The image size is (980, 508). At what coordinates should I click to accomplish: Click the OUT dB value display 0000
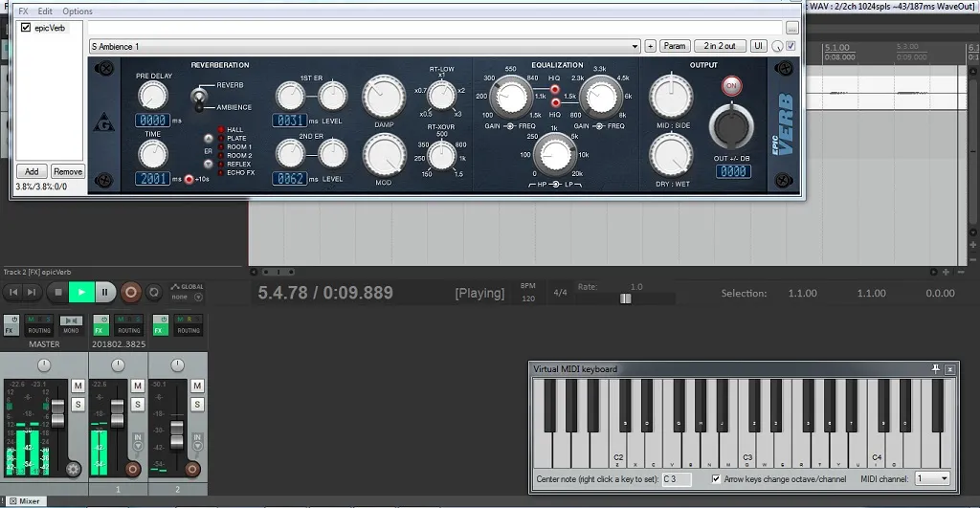point(732,171)
